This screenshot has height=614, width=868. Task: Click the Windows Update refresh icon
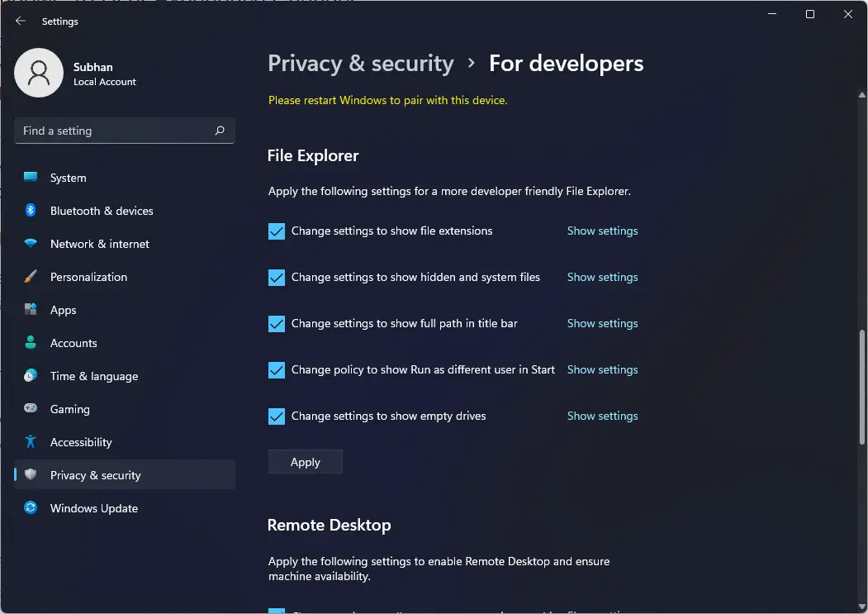(x=31, y=507)
